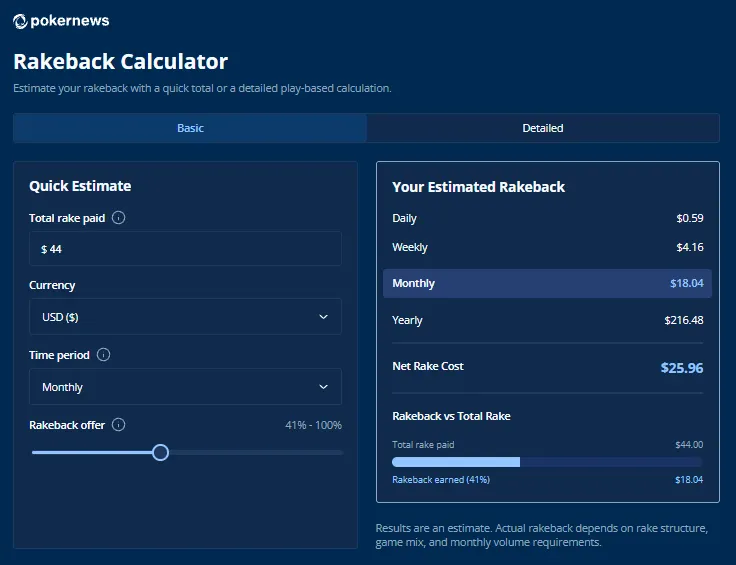Image resolution: width=736 pixels, height=565 pixels.
Task: Click the Rakeback offer slider handle
Action: point(161,452)
